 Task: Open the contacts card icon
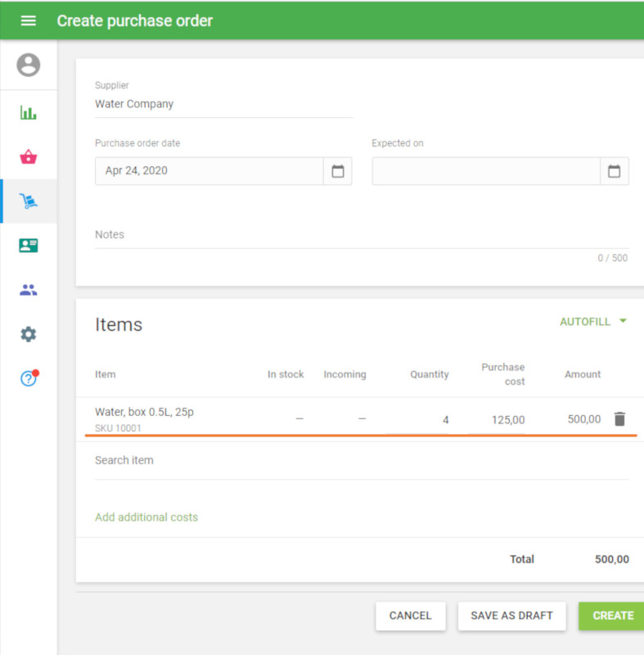(29, 245)
